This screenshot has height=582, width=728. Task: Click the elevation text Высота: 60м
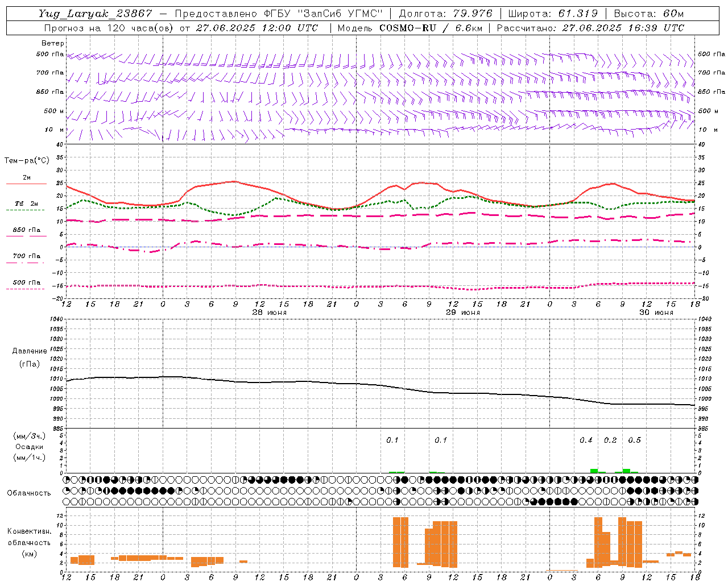[x=648, y=14]
